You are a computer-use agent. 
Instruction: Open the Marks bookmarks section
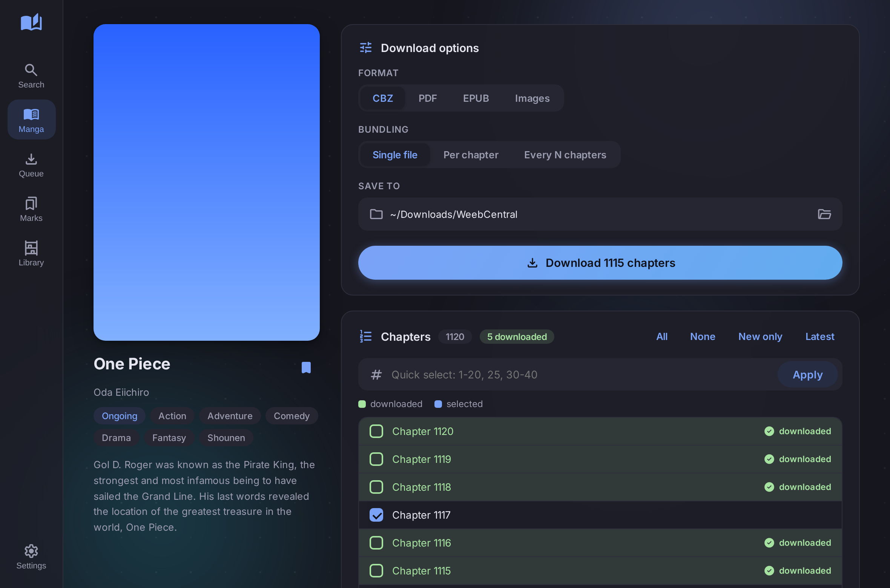[x=31, y=209]
